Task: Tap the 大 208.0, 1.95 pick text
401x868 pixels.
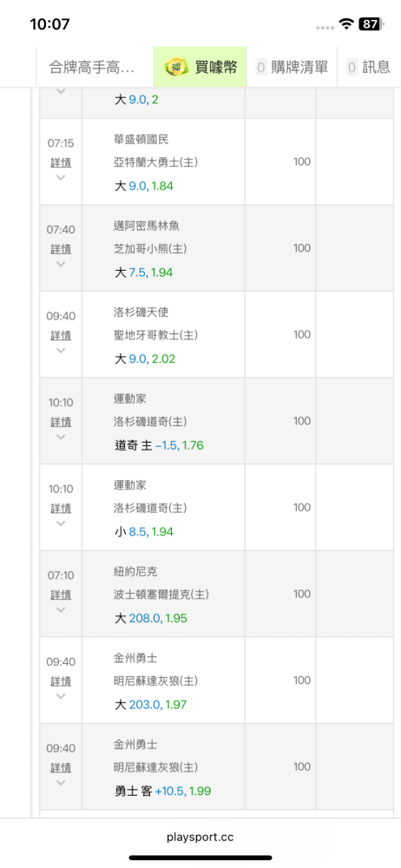Action: click(x=151, y=618)
